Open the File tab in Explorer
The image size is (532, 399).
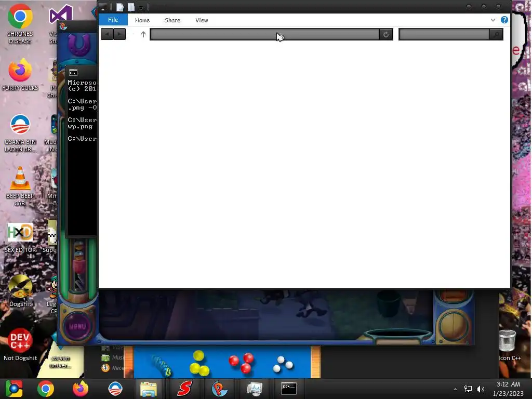pos(113,20)
